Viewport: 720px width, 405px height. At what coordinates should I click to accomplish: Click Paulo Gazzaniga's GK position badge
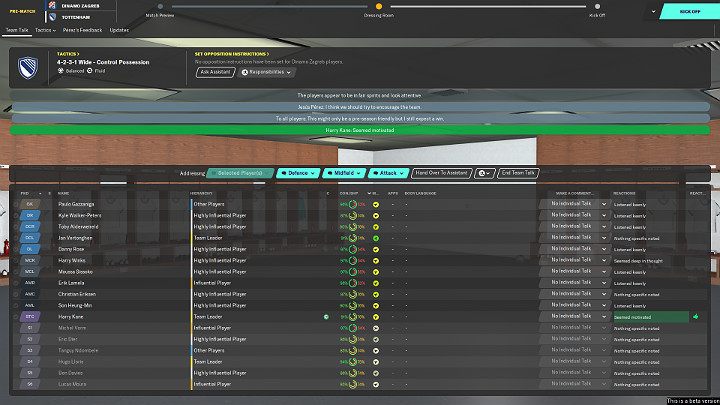31,203
